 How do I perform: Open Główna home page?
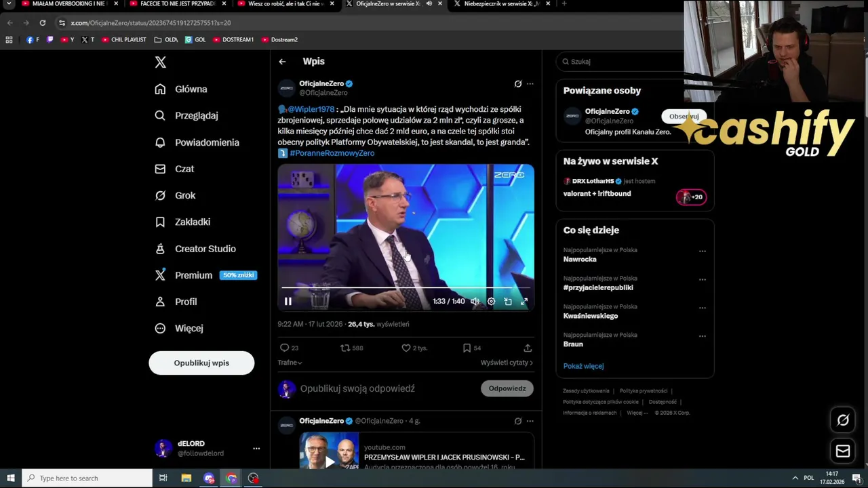point(181,89)
